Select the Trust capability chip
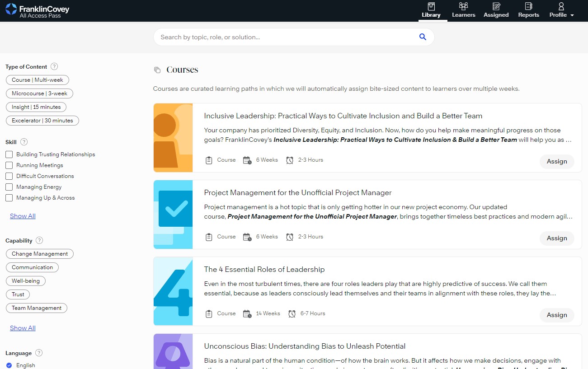Image resolution: width=588 pixels, height=369 pixels. point(18,294)
